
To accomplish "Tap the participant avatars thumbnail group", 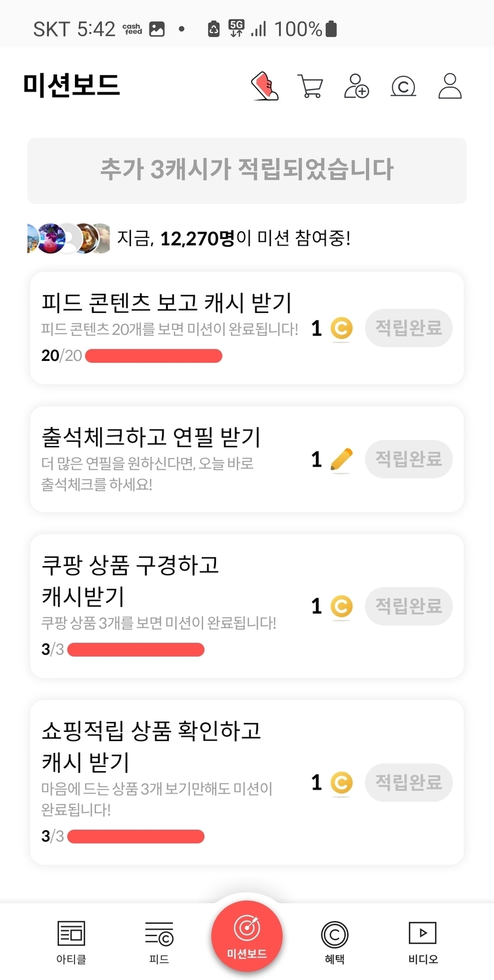I will tap(68, 238).
